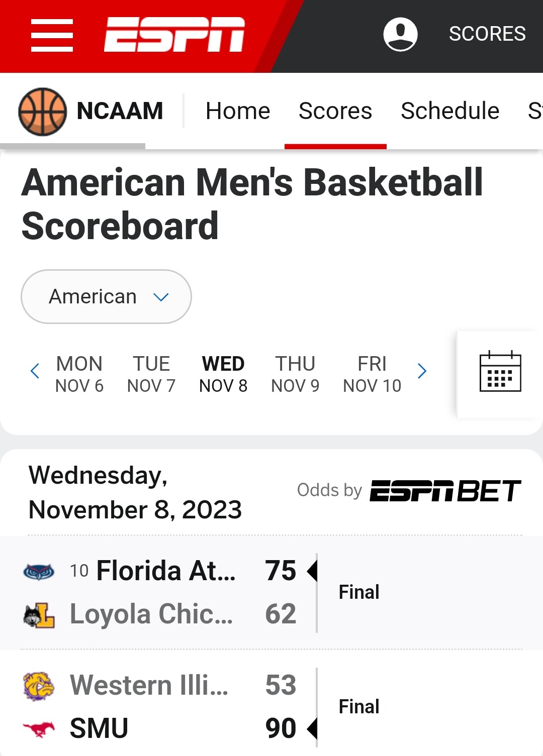
Task: Switch to the Home tab
Action: (x=238, y=111)
